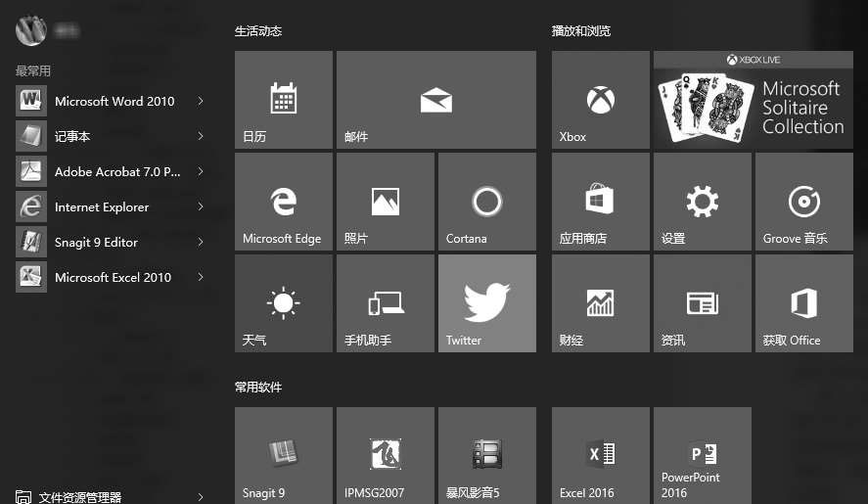Image resolution: width=868 pixels, height=504 pixels.
Task: Expand the Internet Explorer jump list arrow
Action: click(201, 206)
